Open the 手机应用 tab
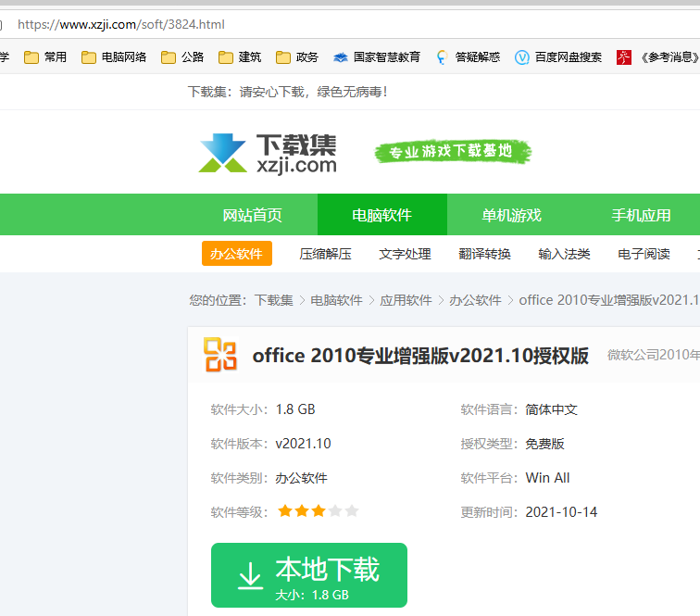Viewport: 700px width, 616px height. pyautogui.click(x=641, y=215)
